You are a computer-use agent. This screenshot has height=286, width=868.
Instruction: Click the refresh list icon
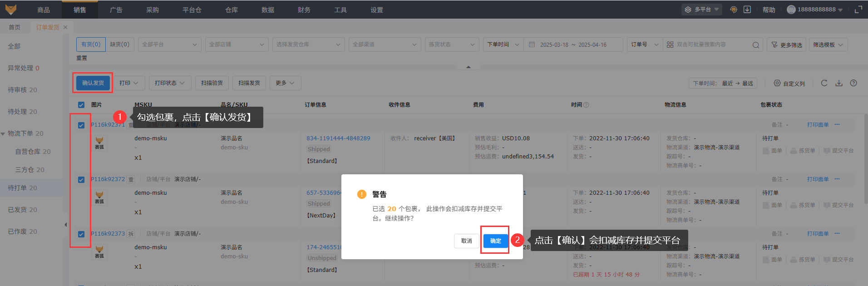(824, 83)
